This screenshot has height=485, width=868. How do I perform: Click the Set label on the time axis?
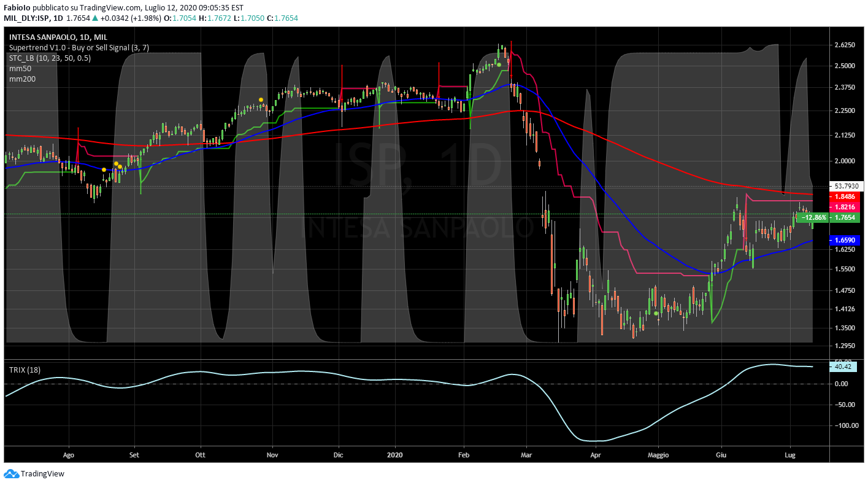click(x=134, y=455)
